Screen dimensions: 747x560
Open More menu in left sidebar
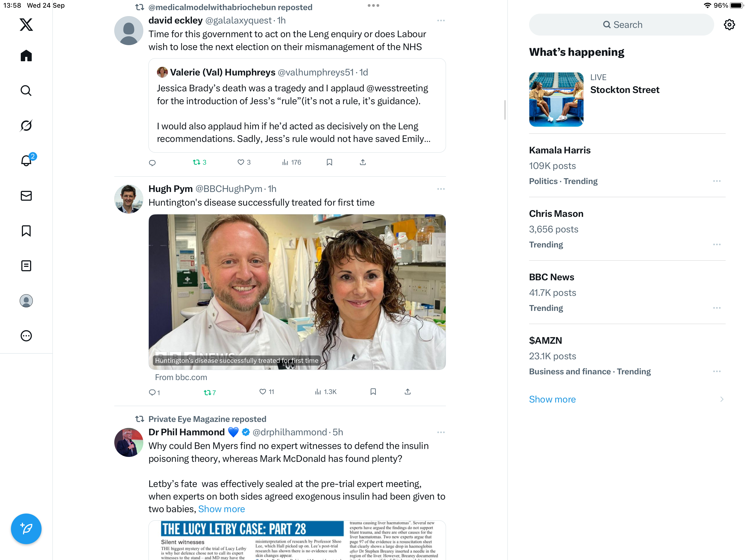(x=26, y=336)
